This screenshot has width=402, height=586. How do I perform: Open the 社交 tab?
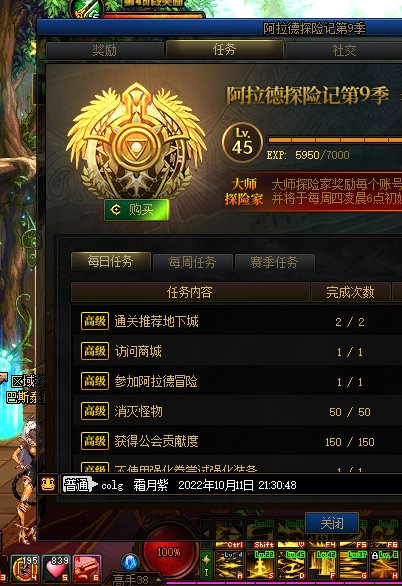point(344,50)
